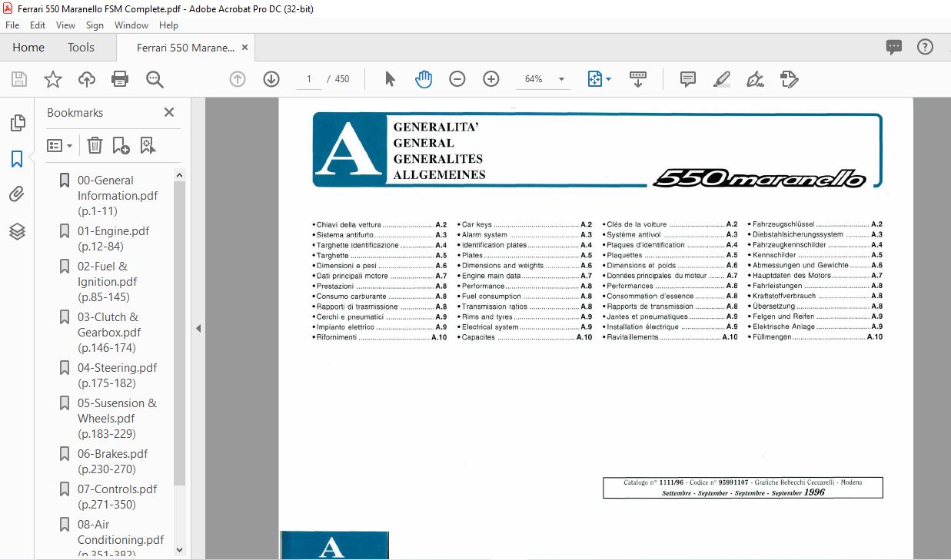This screenshot has height=560, width=951.
Task: Click the Save file icon
Action: click(19, 79)
